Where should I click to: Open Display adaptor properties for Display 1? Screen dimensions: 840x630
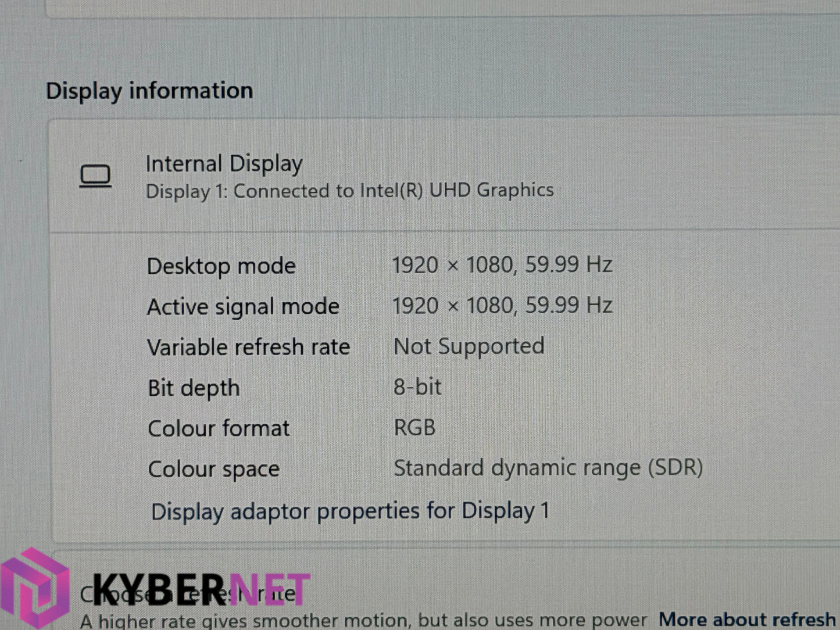coord(350,511)
